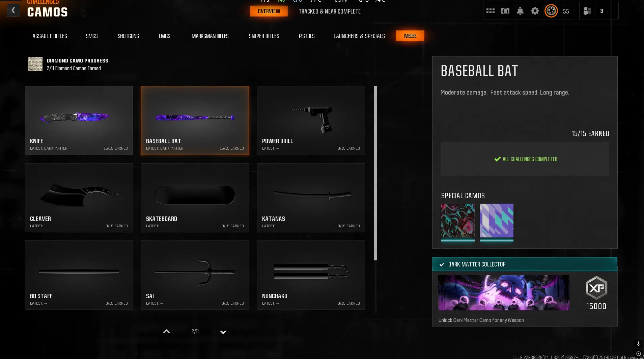The width and height of the screenshot is (644, 359).
Task: Open the Launchers & Specials category
Action: click(x=359, y=36)
